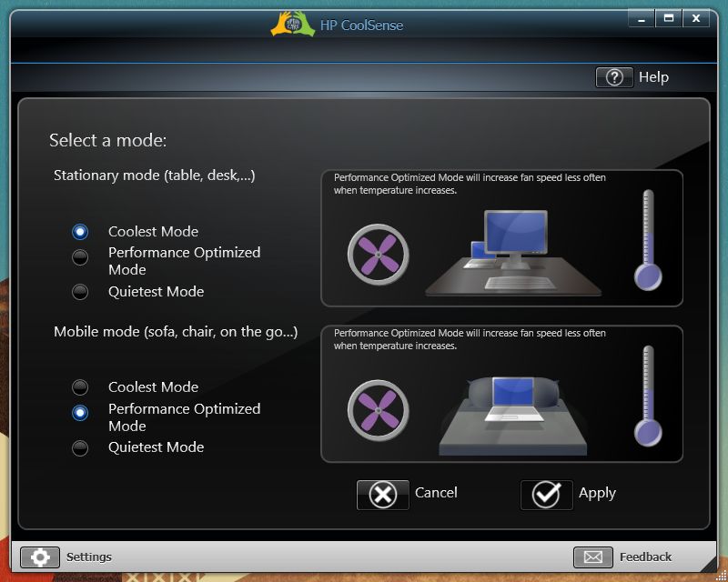The image size is (728, 582).
Task: Click the Help text label
Action: pos(653,77)
